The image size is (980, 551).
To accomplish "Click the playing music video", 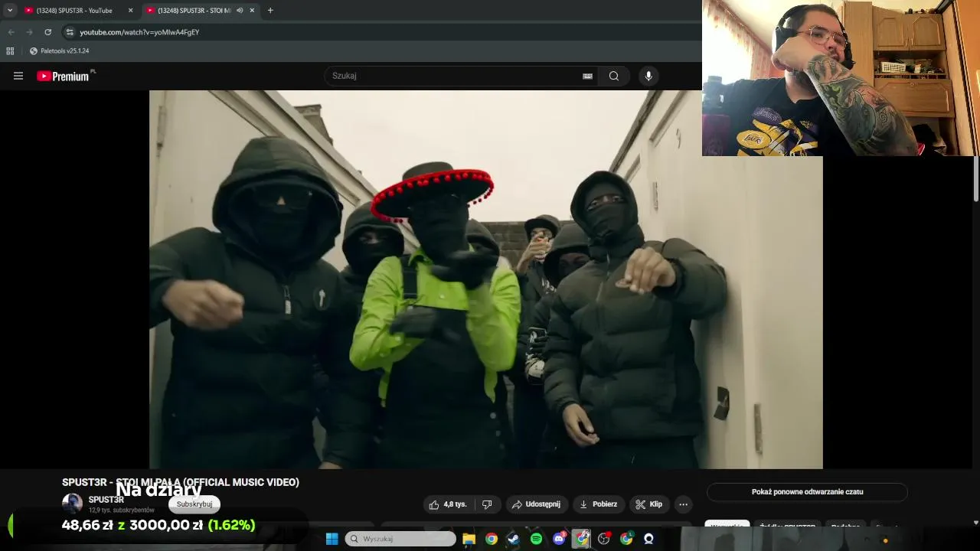I will [x=486, y=279].
